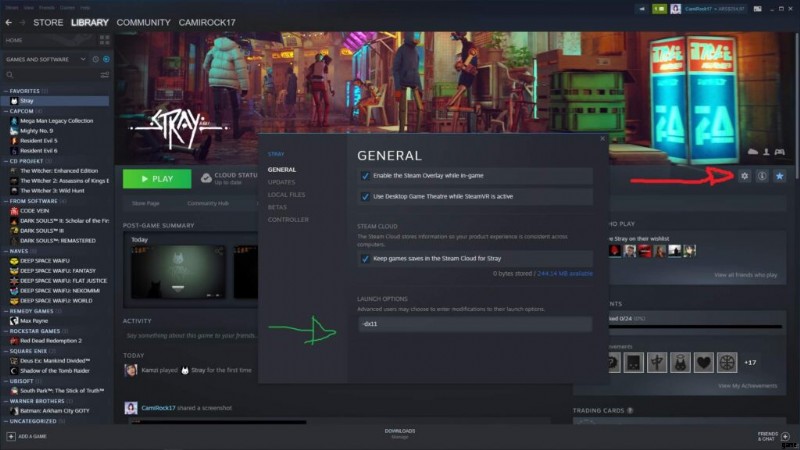Select the Betas properties tab
This screenshot has height=450, width=800.
coord(277,207)
